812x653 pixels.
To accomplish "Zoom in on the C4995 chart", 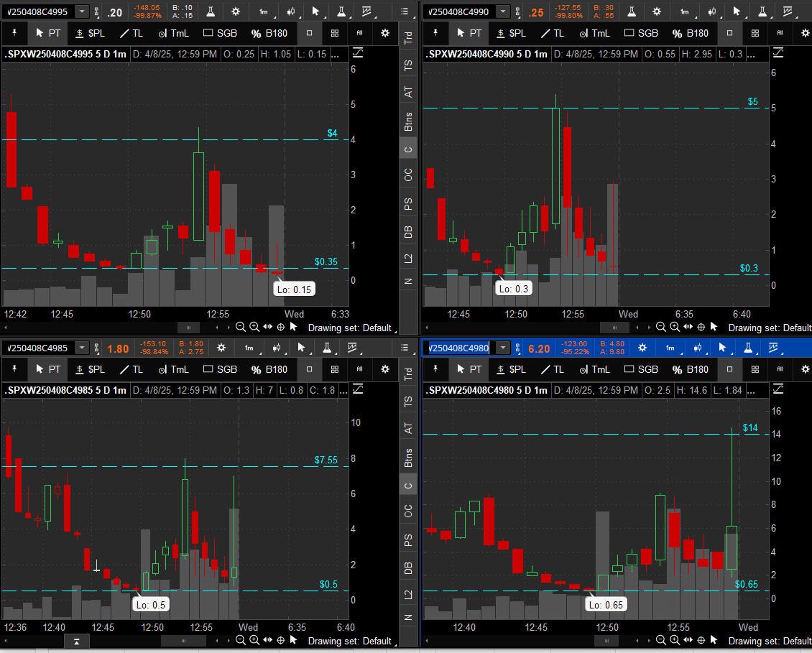I will pos(254,327).
